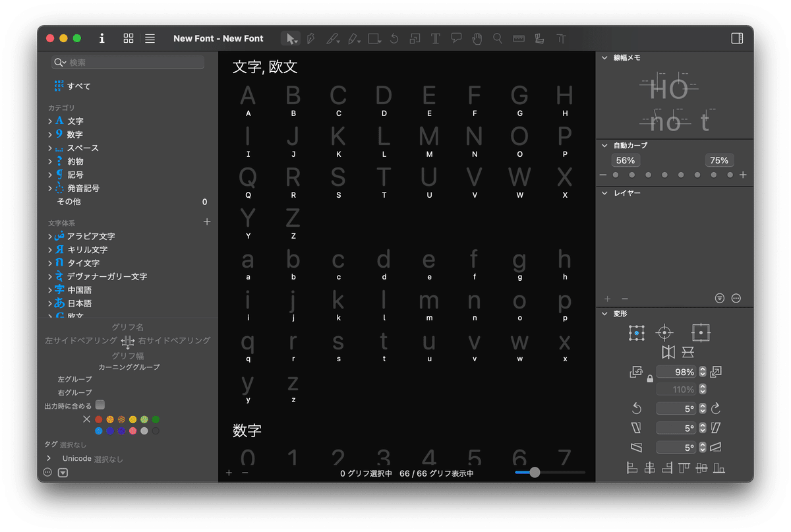Click the search field 検索
Screen dimensions: 791x532
[x=128, y=62]
